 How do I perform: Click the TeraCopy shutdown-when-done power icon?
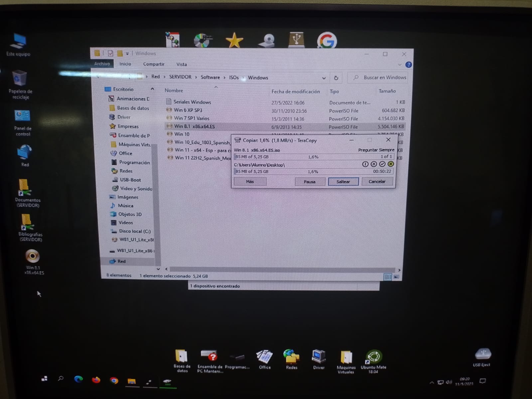click(x=365, y=164)
